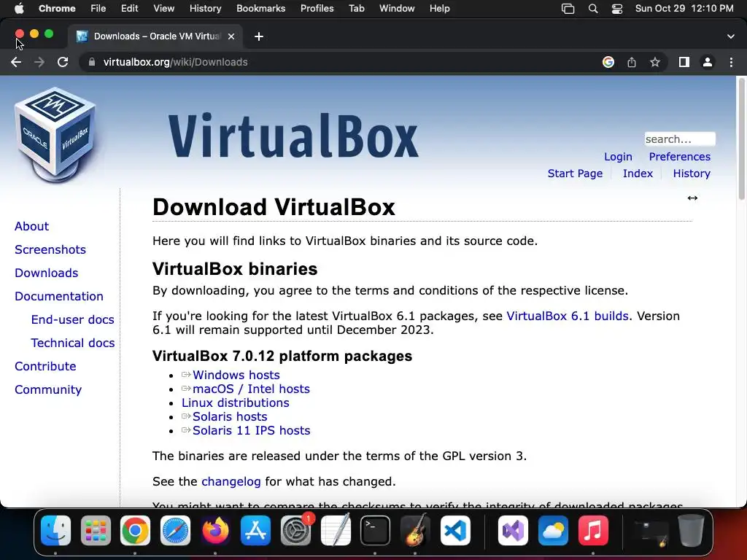Open a new tab with plus button
747x560 pixels.
point(259,36)
